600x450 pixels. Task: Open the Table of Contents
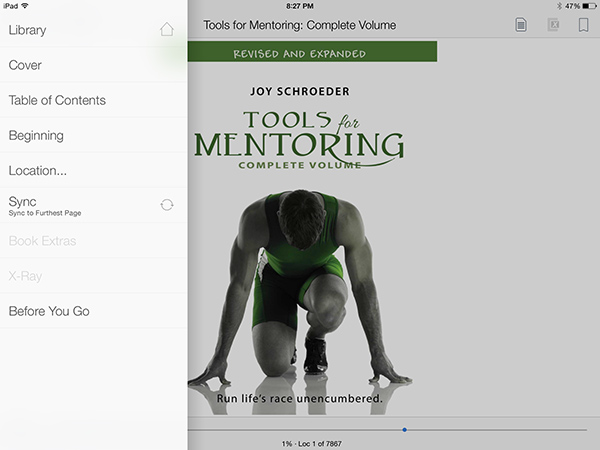coord(94,100)
